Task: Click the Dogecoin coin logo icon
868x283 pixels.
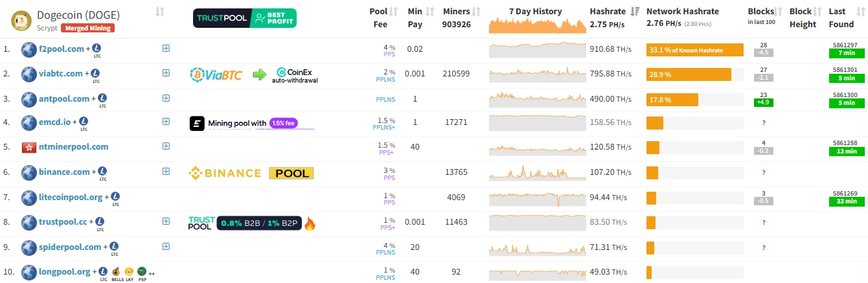Action: coord(23,20)
